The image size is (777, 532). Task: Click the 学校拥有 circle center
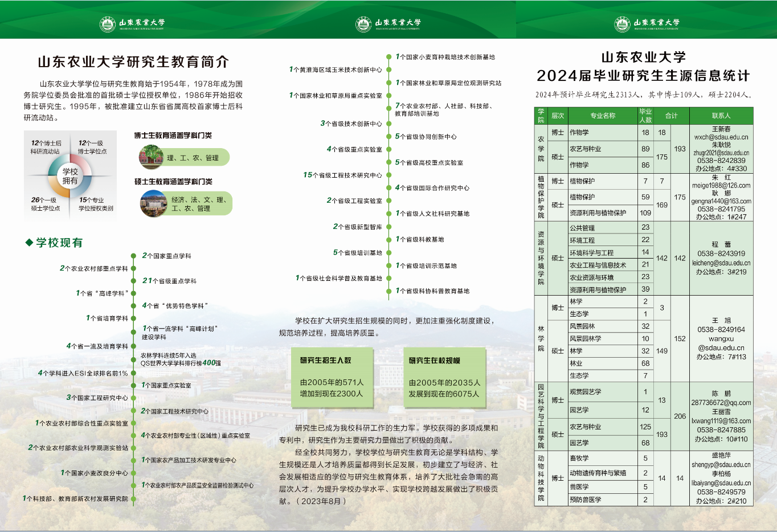point(70,176)
